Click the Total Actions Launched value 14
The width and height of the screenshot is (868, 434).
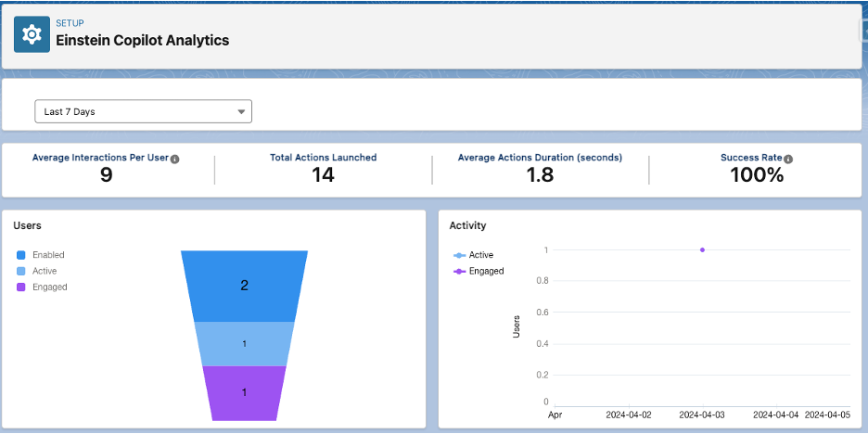(323, 175)
